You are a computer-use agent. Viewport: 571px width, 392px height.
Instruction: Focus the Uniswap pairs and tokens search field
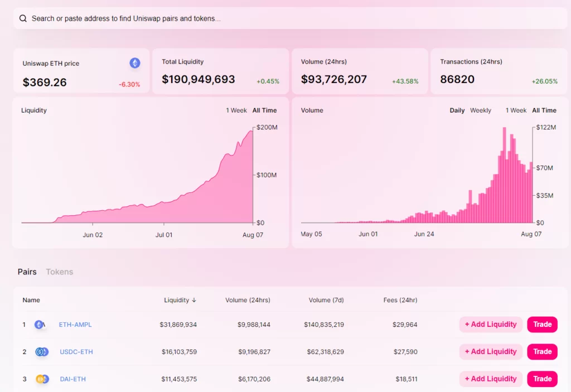290,18
